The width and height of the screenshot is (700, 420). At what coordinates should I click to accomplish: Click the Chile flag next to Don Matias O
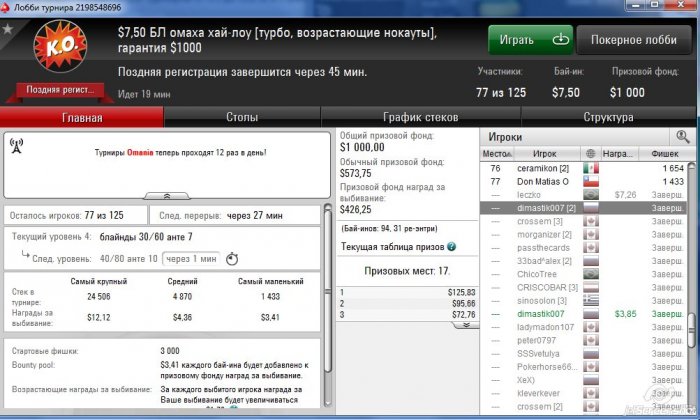click(591, 182)
